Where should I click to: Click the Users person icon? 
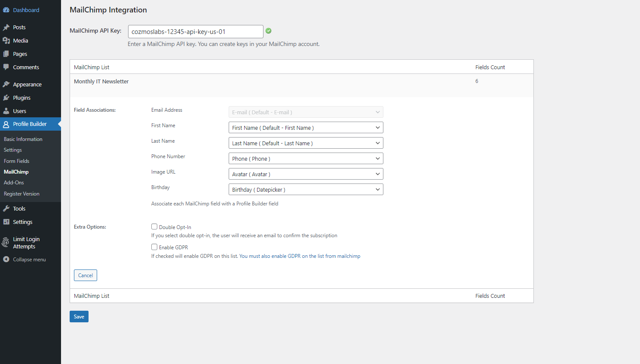pos(6,111)
